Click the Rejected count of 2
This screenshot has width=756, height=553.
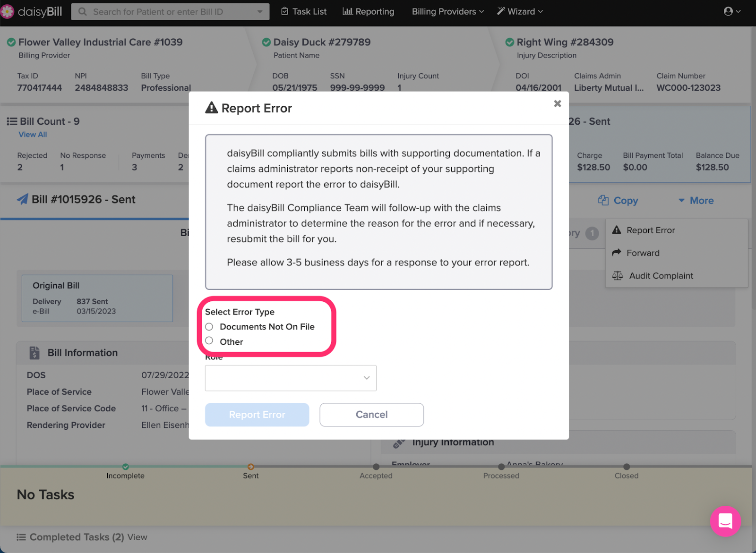click(x=20, y=167)
